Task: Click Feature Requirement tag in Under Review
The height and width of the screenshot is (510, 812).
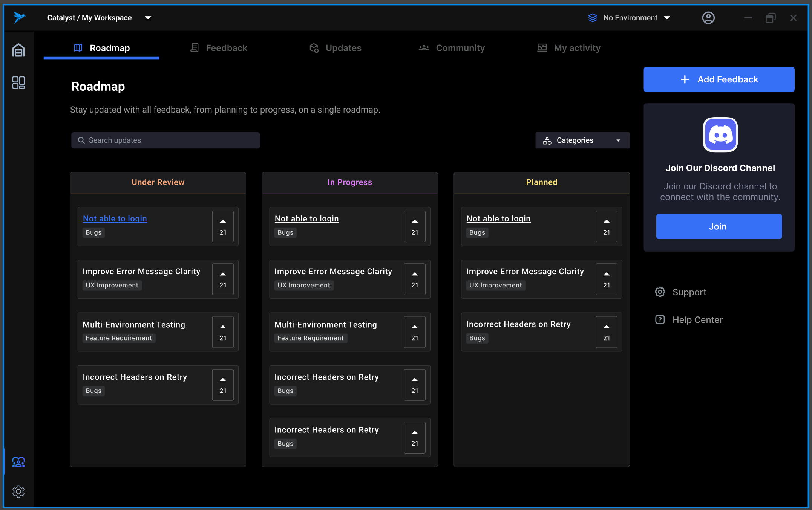Action: click(x=119, y=338)
